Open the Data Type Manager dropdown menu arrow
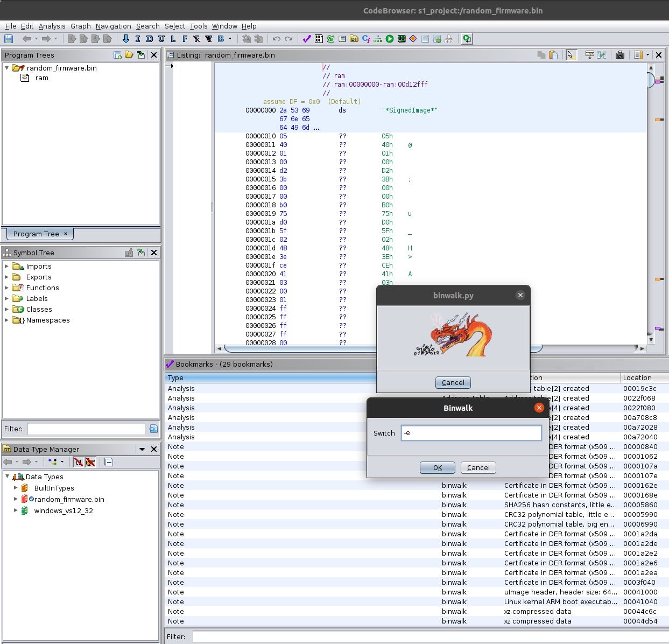The height and width of the screenshot is (644, 669). [x=142, y=449]
